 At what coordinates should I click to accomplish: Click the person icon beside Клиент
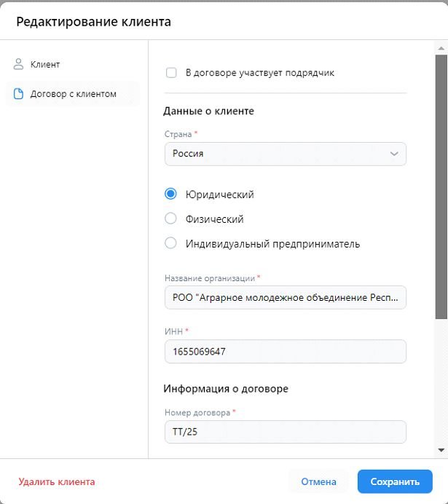pyautogui.click(x=19, y=64)
